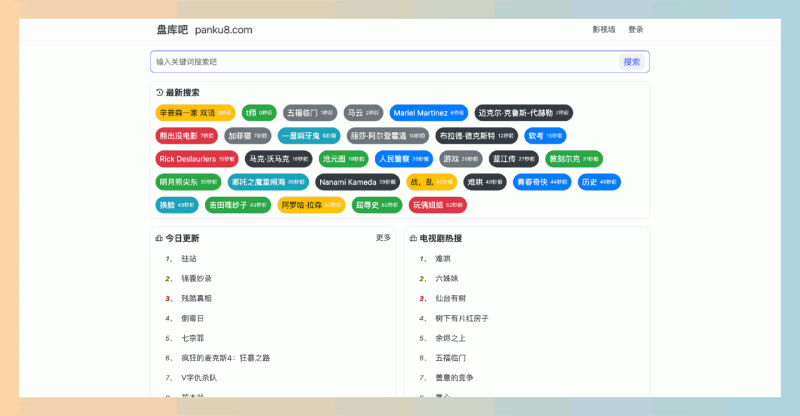Screen dimensions: 800x416
Task: Select the 人民警察 search tag
Action: click(x=404, y=159)
